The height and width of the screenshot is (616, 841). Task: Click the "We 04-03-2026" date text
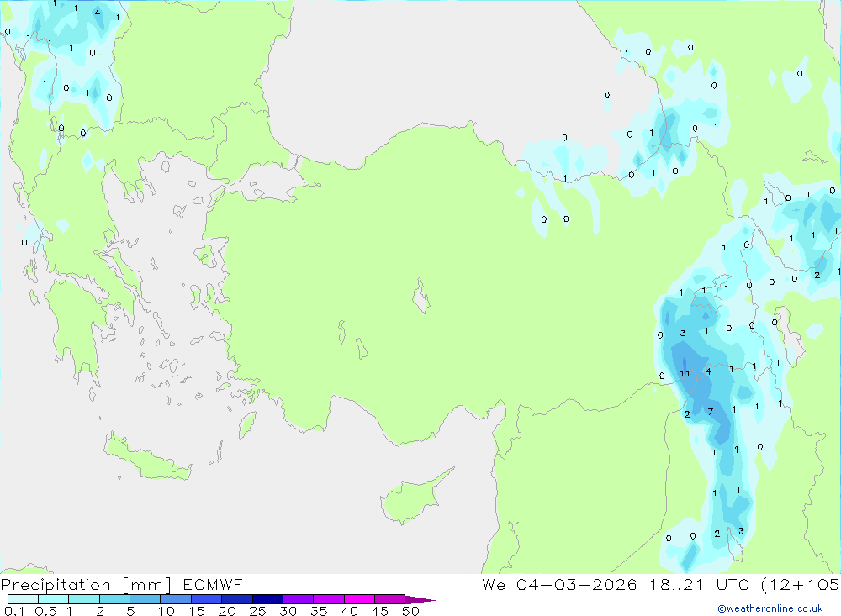pos(559,584)
